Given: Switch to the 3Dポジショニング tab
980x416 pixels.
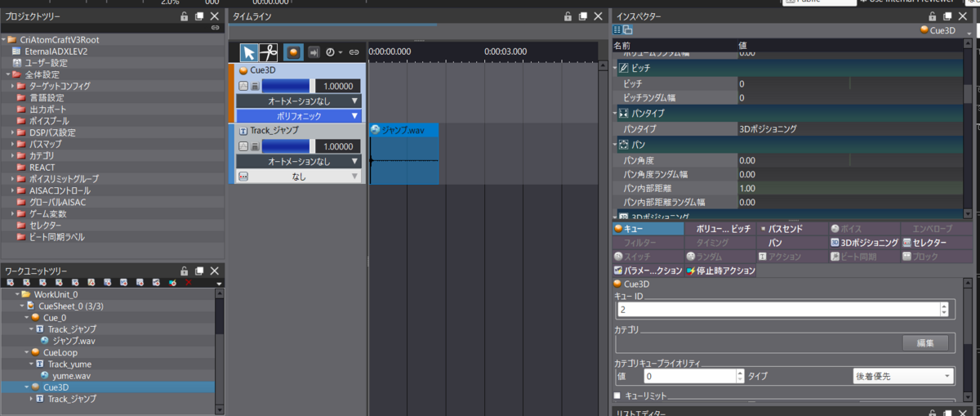Looking at the screenshot, I should coord(863,243).
